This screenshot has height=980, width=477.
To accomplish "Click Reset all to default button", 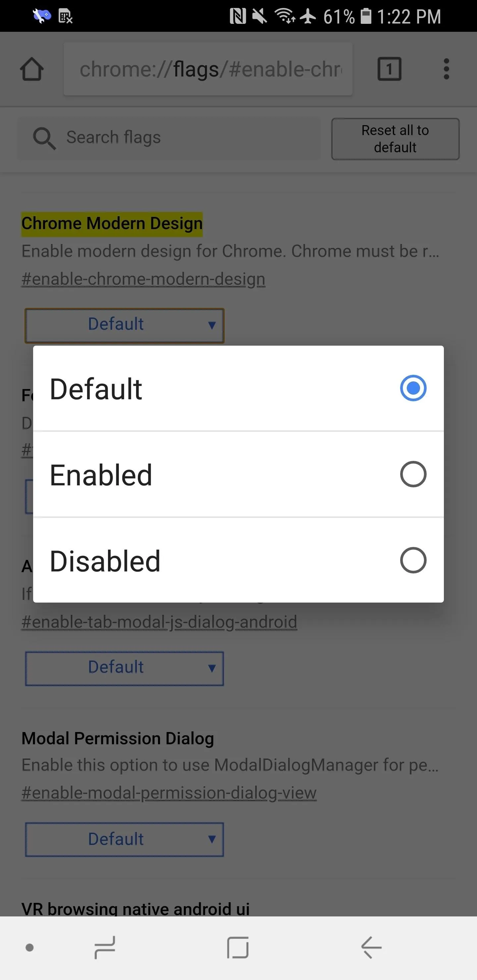I will [x=395, y=139].
